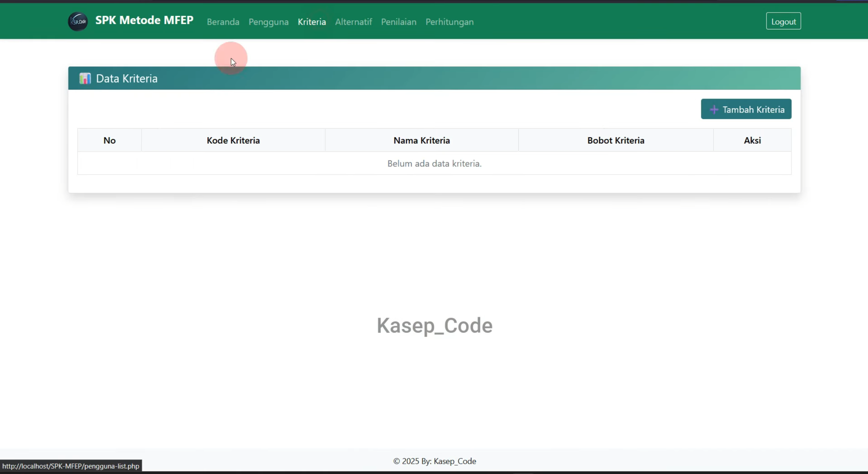Click the Logout button
868x474 pixels.
pos(783,21)
